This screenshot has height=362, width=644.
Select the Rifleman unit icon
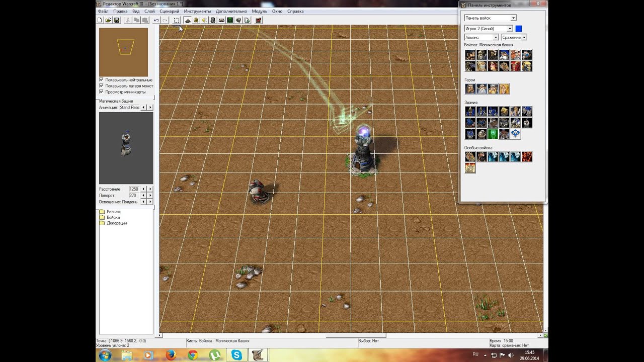pyautogui.click(x=504, y=55)
